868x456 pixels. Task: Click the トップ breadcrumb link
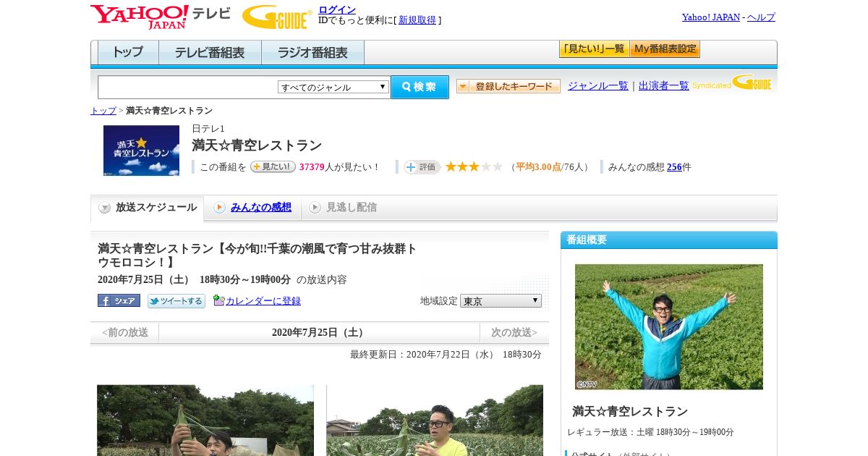[103, 111]
